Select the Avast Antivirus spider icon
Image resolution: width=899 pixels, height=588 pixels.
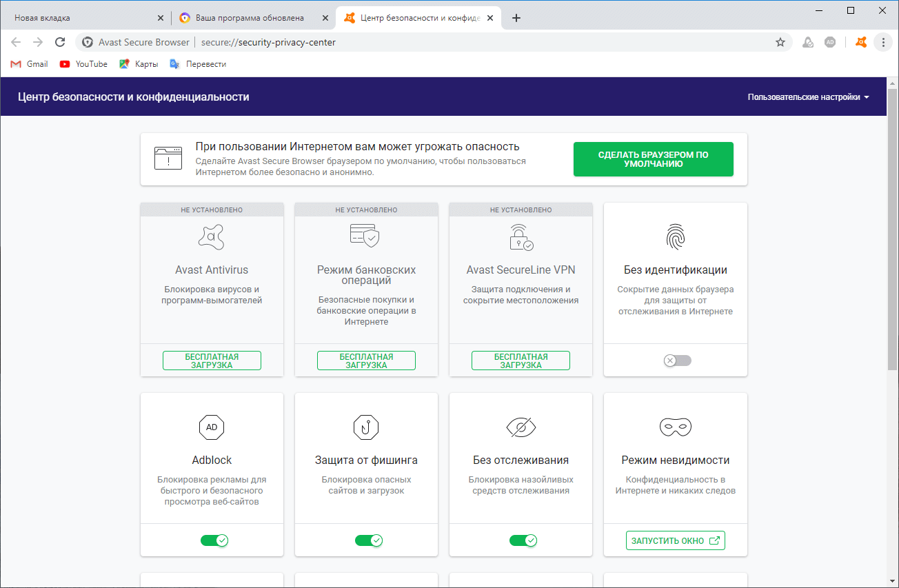pos(211,236)
